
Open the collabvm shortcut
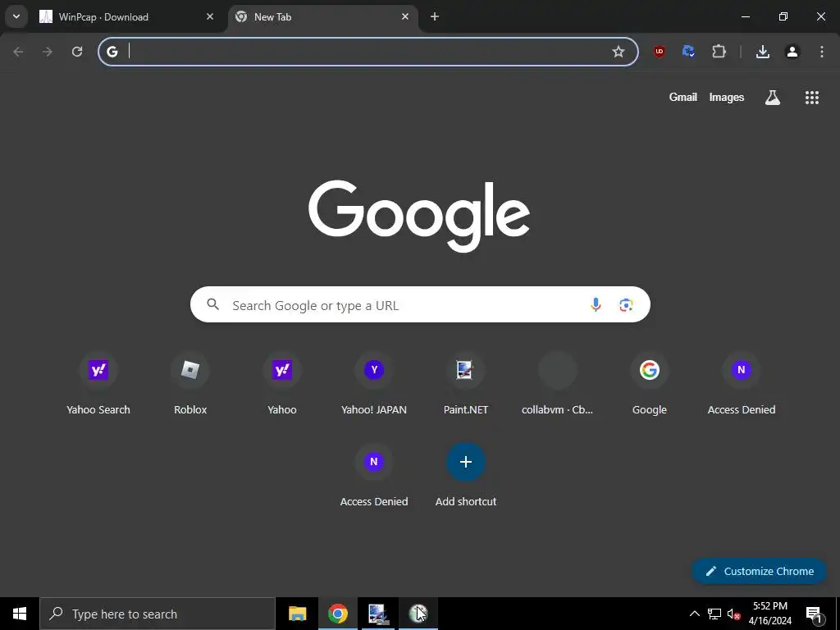coord(557,384)
